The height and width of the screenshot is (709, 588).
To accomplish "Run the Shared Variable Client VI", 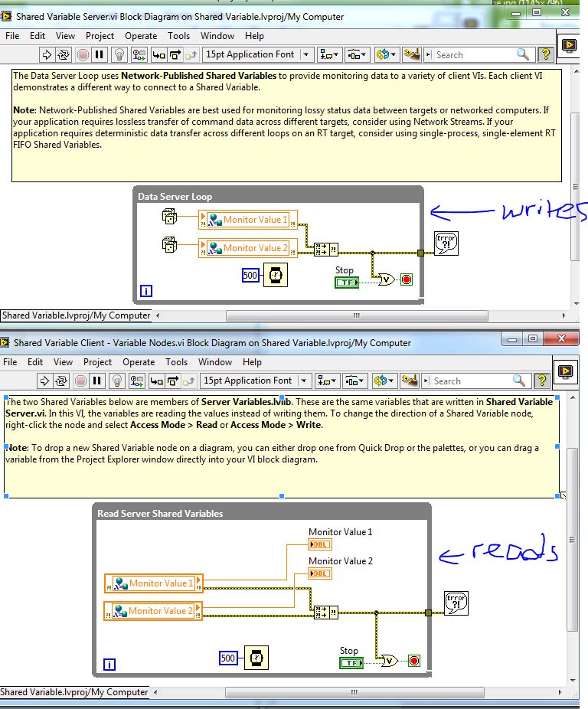I will point(44,381).
